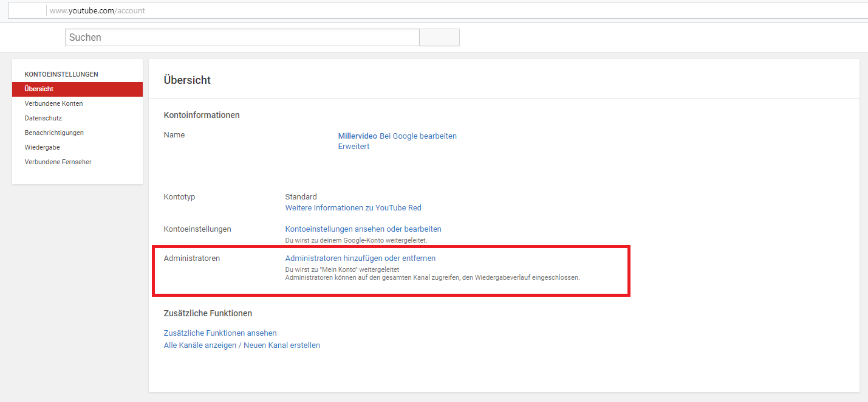The width and height of the screenshot is (868, 402).
Task: Click Kontoeinstellungen ansehen oder bearbeiten link
Action: pyautogui.click(x=363, y=229)
